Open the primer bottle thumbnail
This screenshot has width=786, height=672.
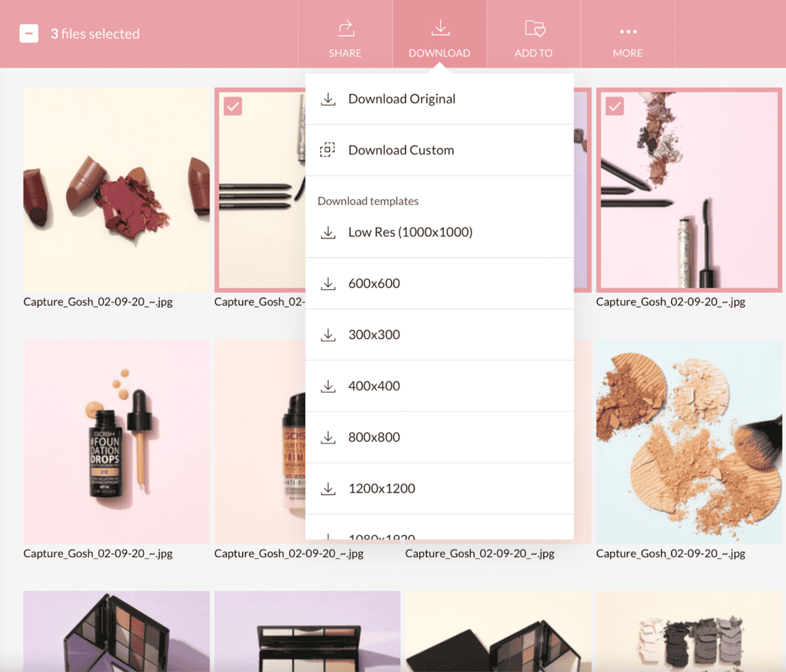click(x=260, y=441)
